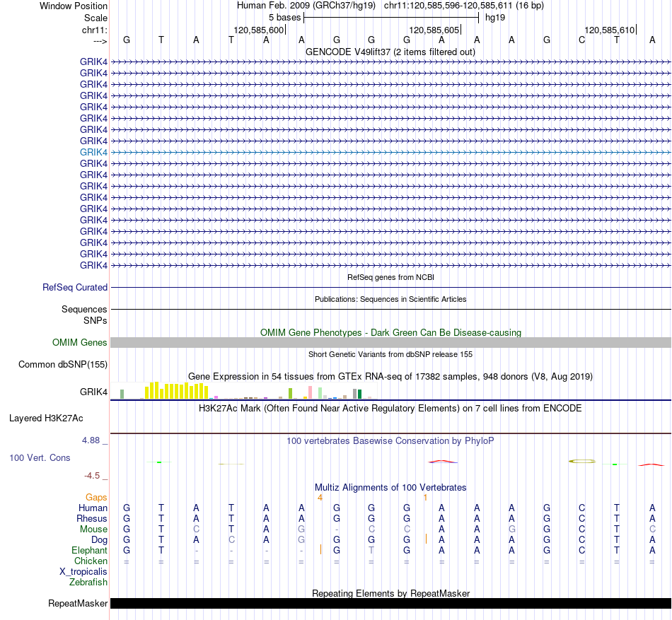
Task: Click the single C in the reference base row
Action: click(581, 40)
